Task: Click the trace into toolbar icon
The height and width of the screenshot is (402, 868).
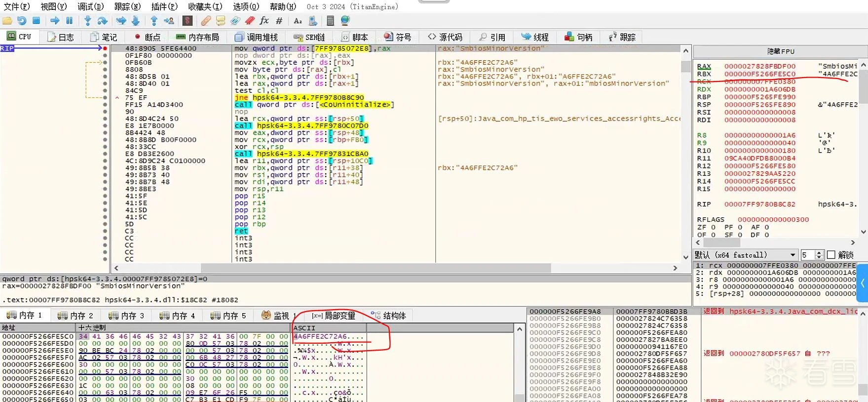Action: coord(121,21)
